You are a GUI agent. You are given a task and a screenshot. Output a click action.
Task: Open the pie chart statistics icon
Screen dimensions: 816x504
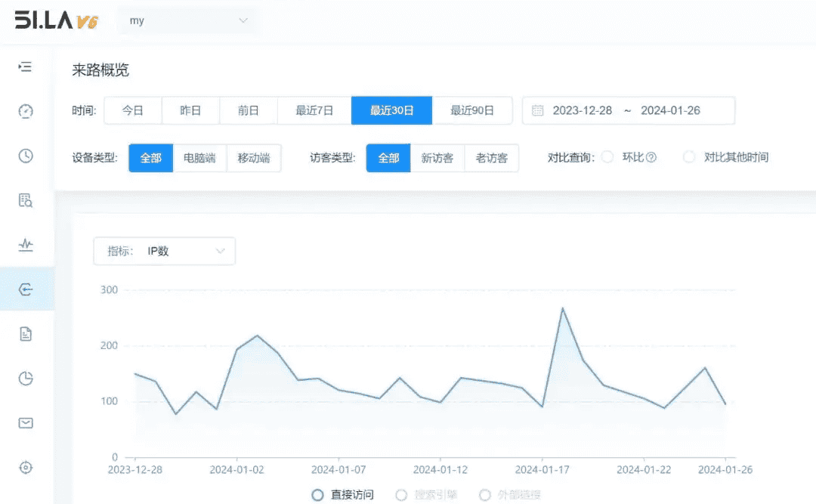click(x=25, y=378)
